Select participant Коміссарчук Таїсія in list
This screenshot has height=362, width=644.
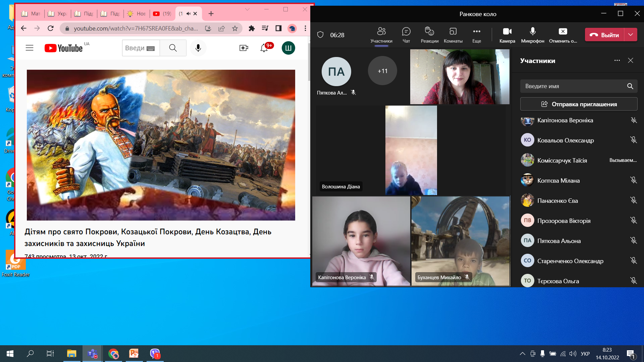click(579, 160)
